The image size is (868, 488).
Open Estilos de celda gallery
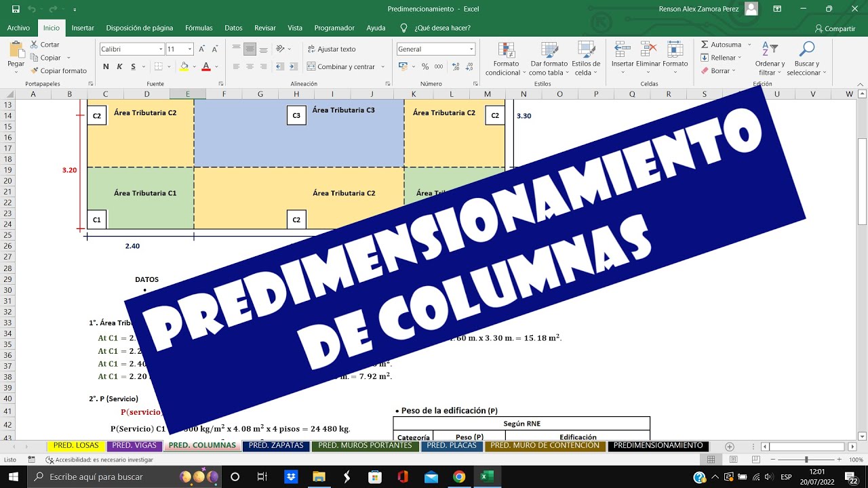(586, 59)
